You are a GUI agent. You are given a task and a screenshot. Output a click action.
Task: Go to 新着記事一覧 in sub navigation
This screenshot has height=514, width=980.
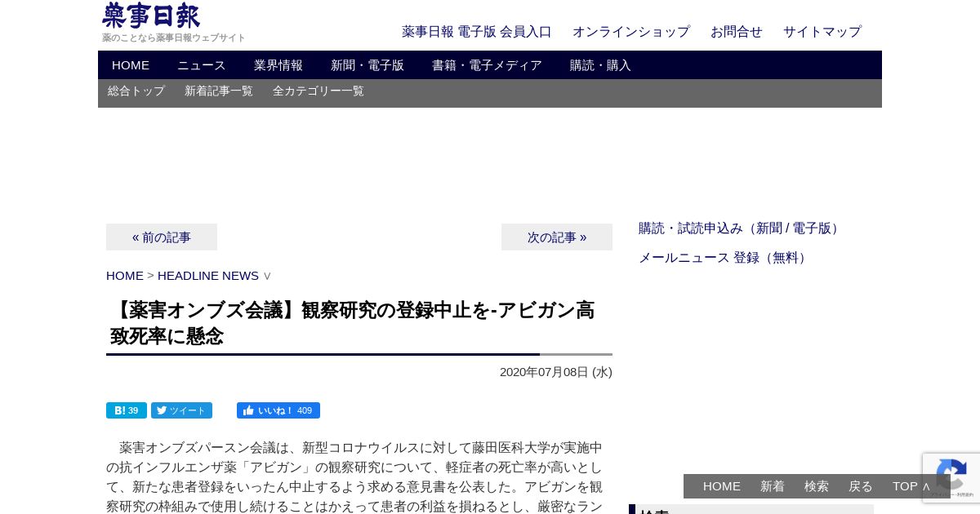coord(219,91)
